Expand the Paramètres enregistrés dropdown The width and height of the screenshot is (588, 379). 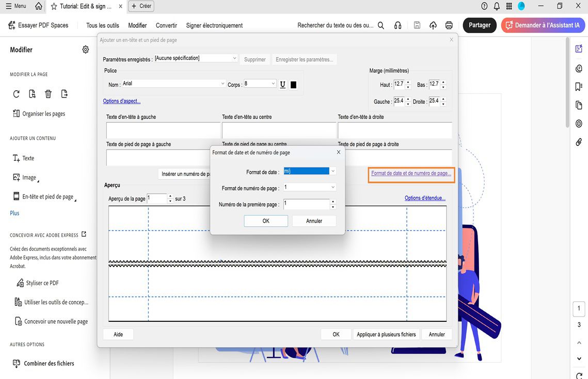point(234,58)
